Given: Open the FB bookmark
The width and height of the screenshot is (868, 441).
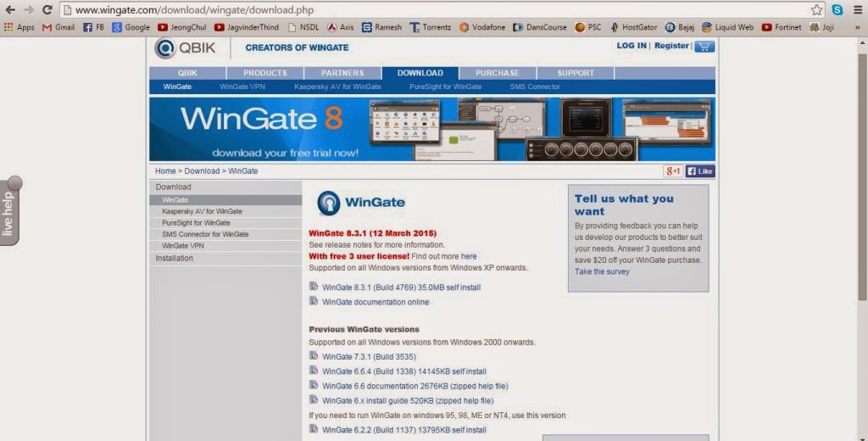Looking at the screenshot, I should (93, 27).
